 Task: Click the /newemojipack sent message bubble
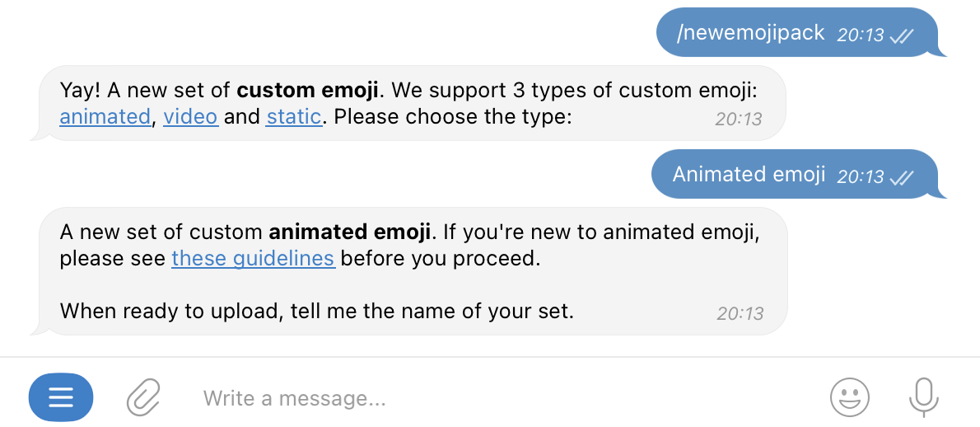(x=749, y=34)
